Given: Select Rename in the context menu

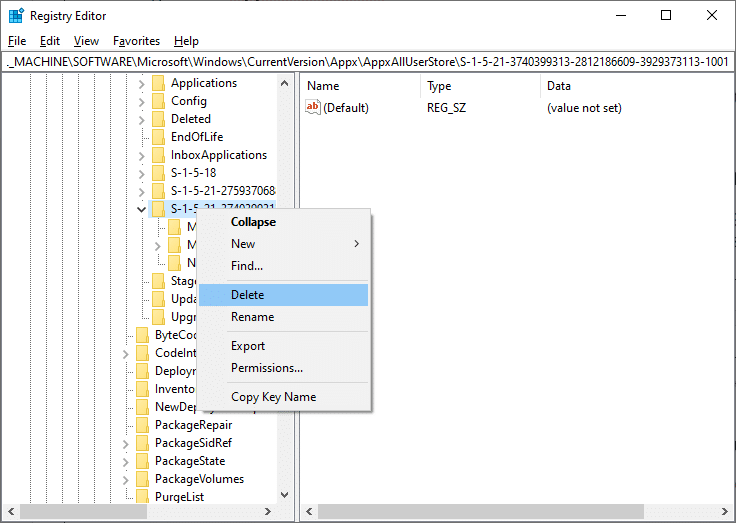Looking at the screenshot, I should point(284,317).
